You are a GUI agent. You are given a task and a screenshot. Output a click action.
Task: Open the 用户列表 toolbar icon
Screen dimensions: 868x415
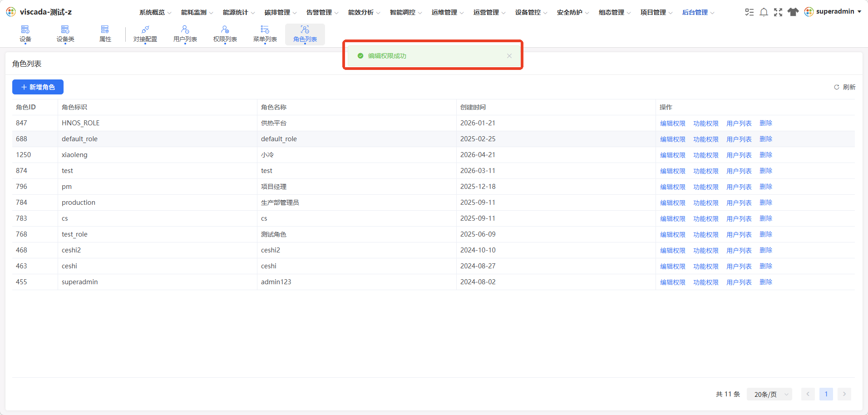185,34
